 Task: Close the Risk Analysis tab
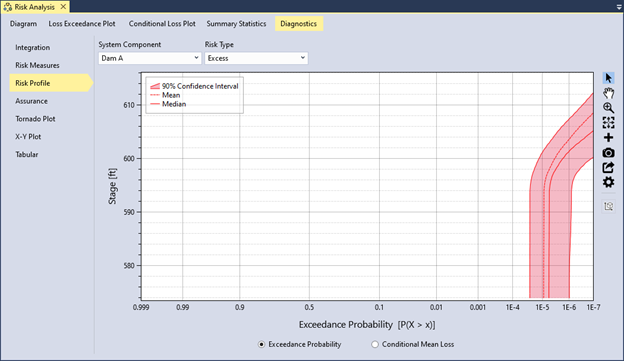[63, 7]
